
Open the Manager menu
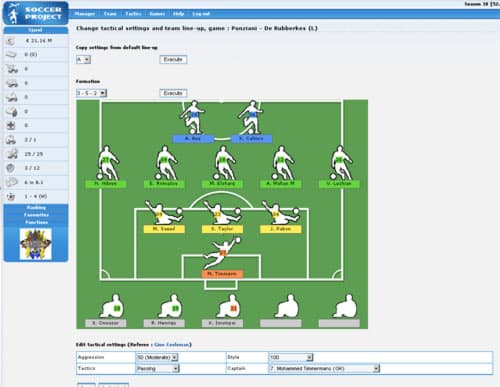85,14
